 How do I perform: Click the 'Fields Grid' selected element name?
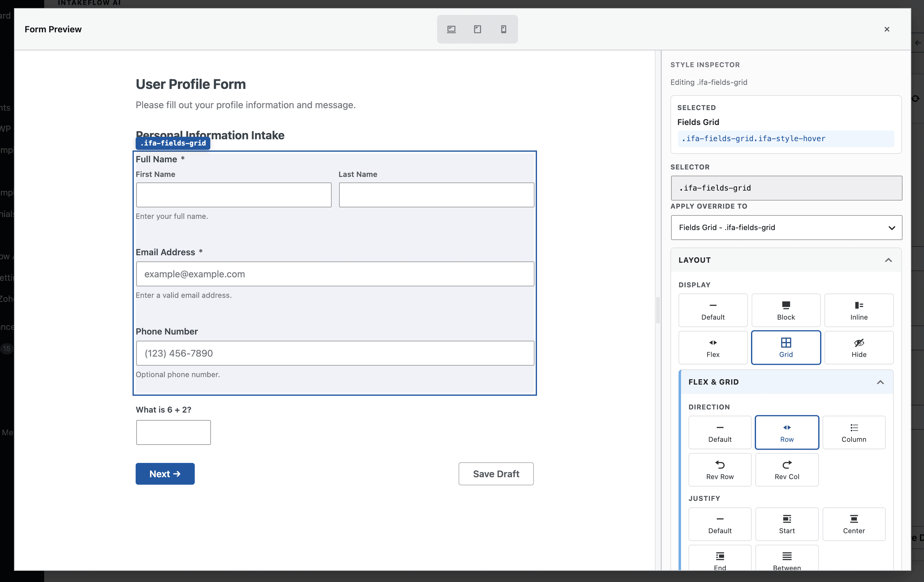[x=698, y=122]
